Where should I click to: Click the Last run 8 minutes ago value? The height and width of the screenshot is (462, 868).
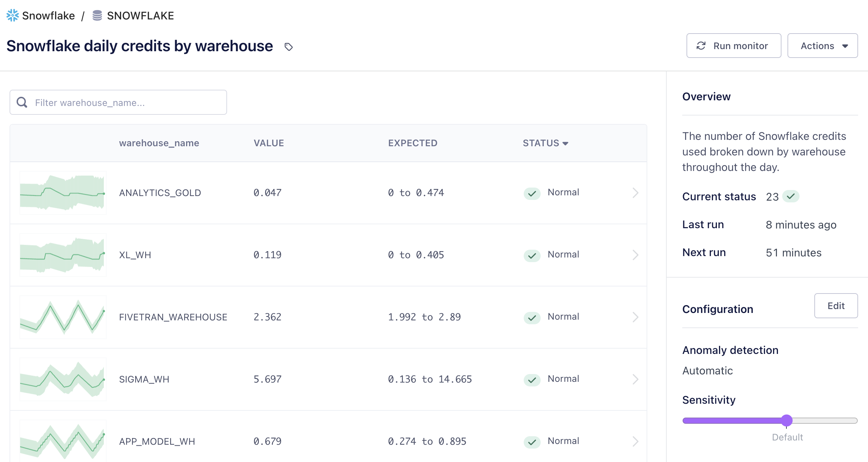tap(801, 225)
